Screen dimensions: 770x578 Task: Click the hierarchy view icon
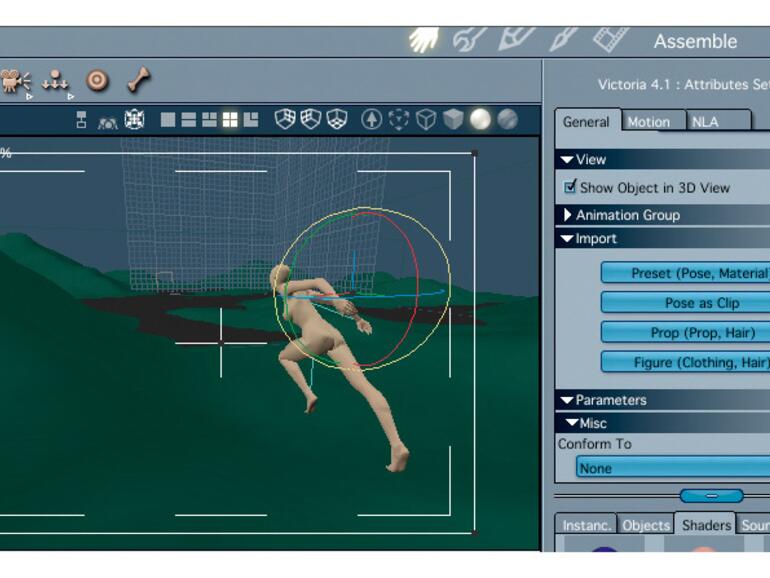[82, 120]
